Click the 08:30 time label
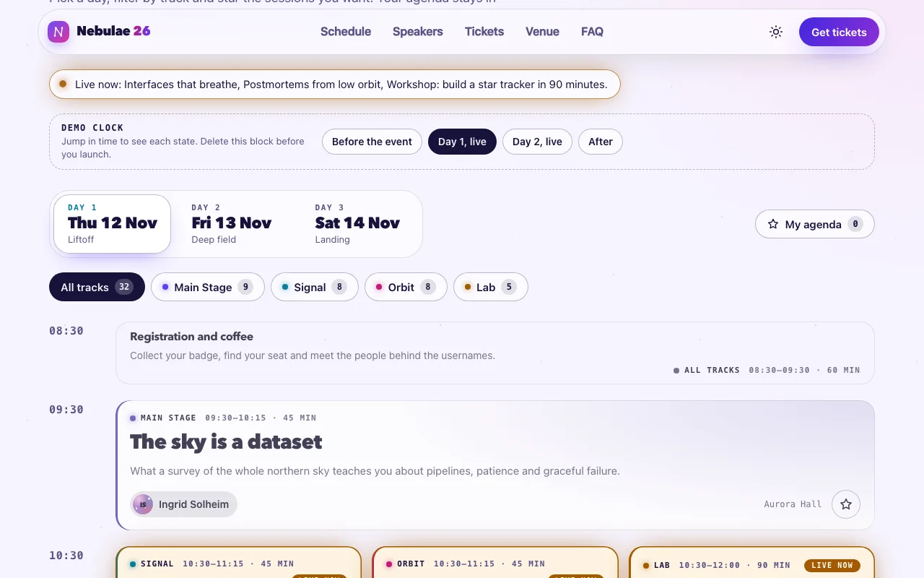924x578 pixels. [x=66, y=331]
